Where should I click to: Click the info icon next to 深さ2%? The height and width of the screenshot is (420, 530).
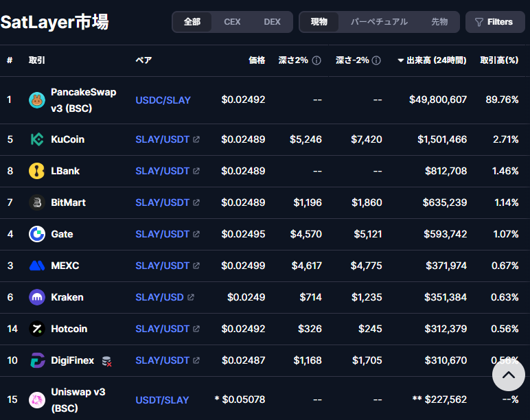tap(316, 60)
